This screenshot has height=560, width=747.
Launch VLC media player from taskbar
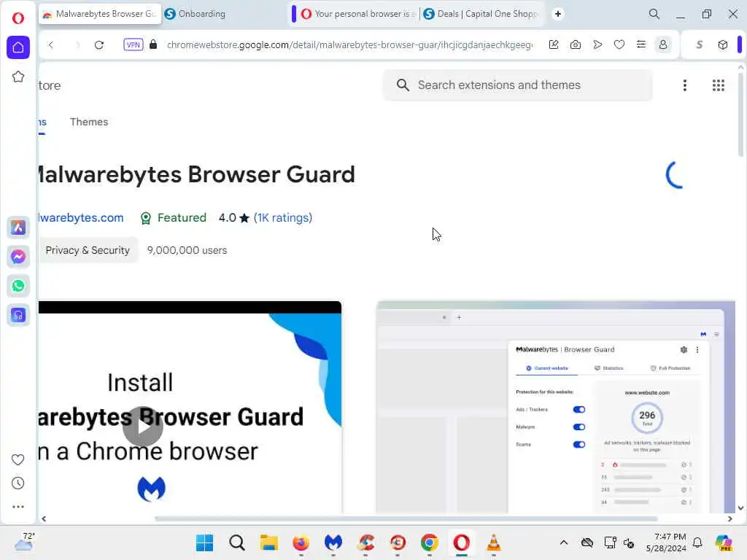coord(494,542)
